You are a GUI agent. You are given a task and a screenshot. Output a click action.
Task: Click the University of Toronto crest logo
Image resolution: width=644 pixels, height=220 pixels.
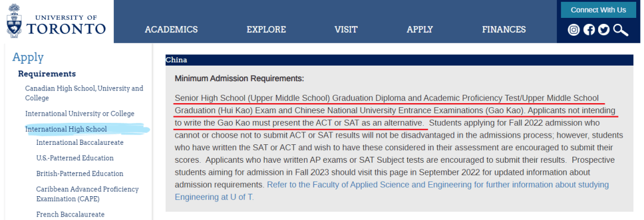click(x=14, y=20)
